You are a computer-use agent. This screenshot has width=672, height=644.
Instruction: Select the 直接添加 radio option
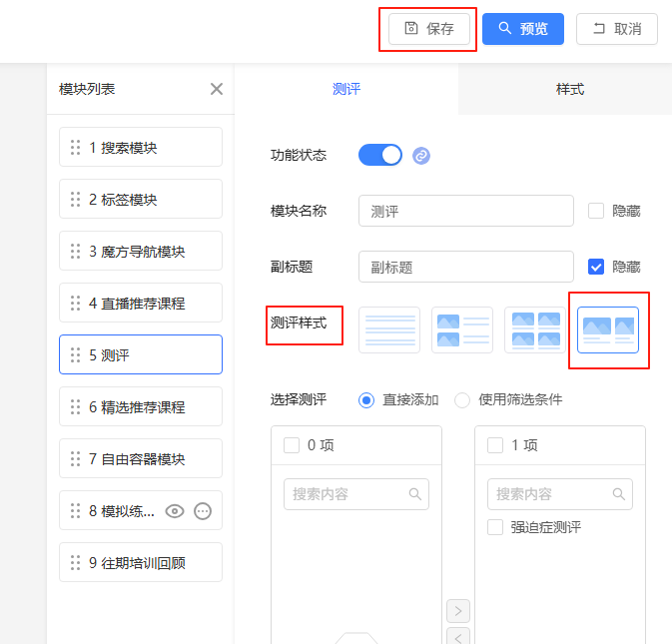(x=366, y=400)
